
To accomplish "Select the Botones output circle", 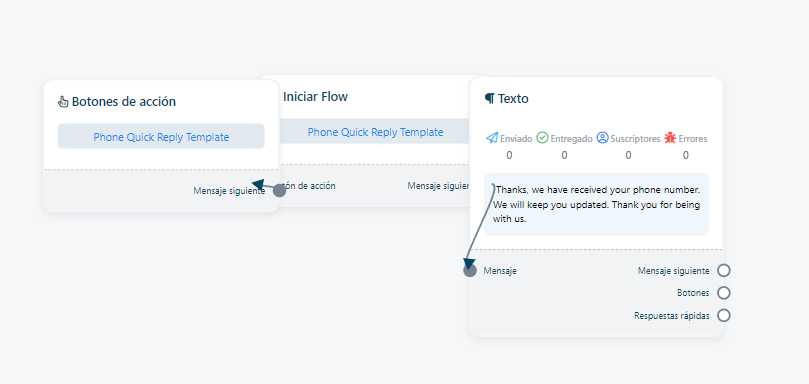I will (x=724, y=293).
